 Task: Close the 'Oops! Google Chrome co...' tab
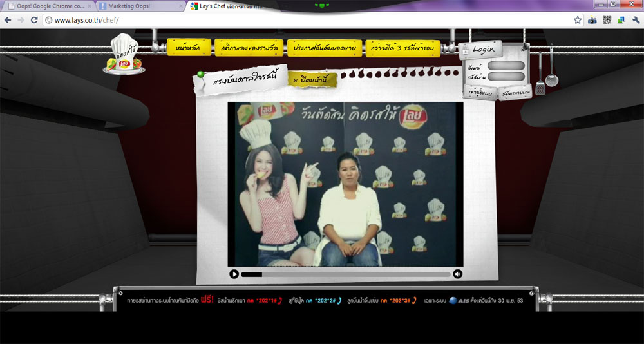pyautogui.click(x=90, y=6)
